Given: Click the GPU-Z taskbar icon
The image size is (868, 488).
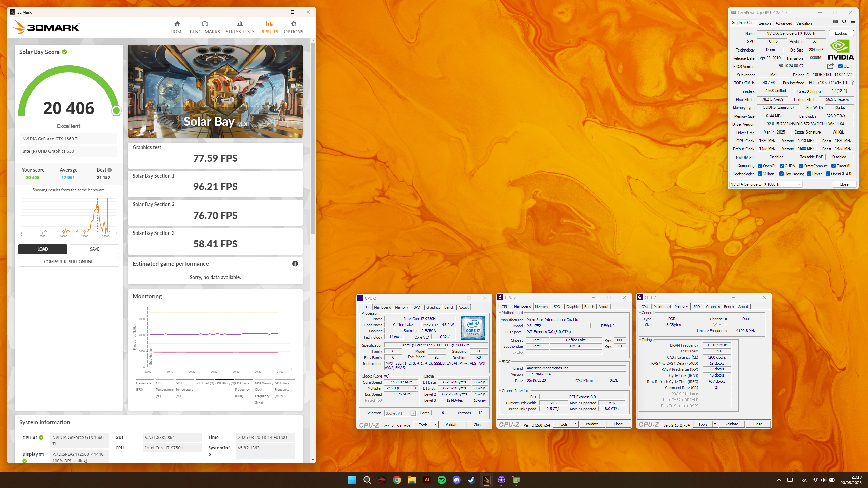Looking at the screenshot, I should [516, 480].
